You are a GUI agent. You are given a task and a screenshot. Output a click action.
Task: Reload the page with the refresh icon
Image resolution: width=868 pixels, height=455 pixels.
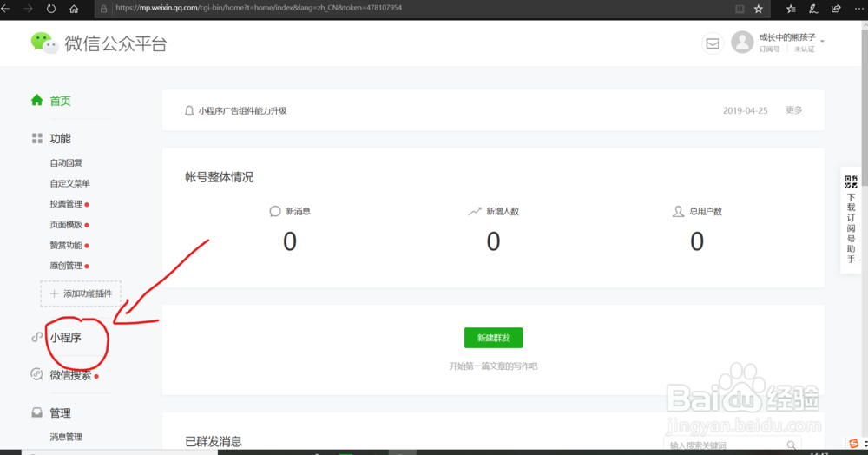pyautogui.click(x=51, y=9)
